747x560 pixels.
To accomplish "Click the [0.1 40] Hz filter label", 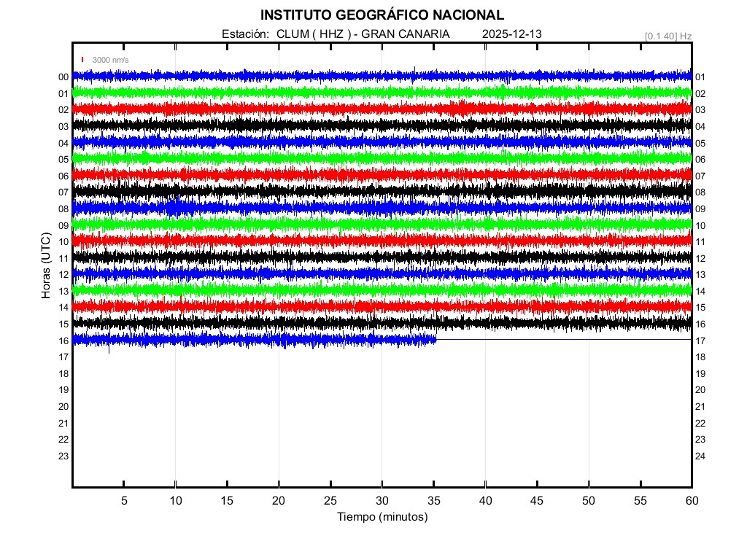I will pos(667,35).
